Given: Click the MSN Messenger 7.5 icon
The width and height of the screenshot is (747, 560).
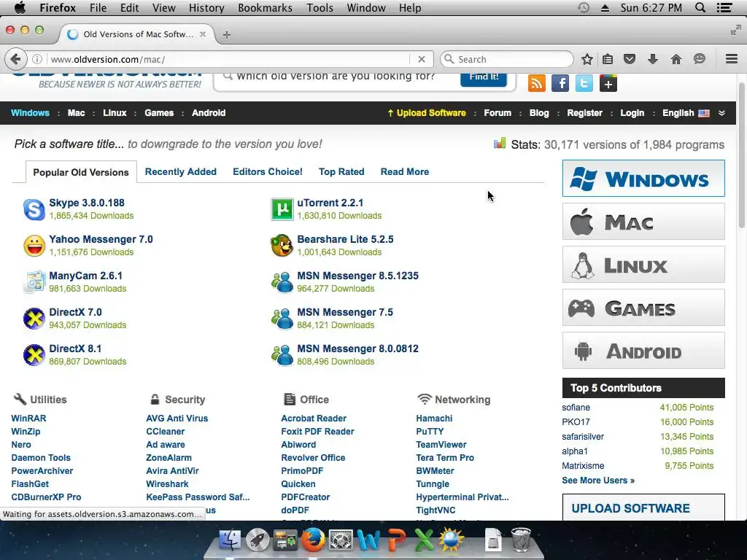Looking at the screenshot, I should (x=282, y=319).
